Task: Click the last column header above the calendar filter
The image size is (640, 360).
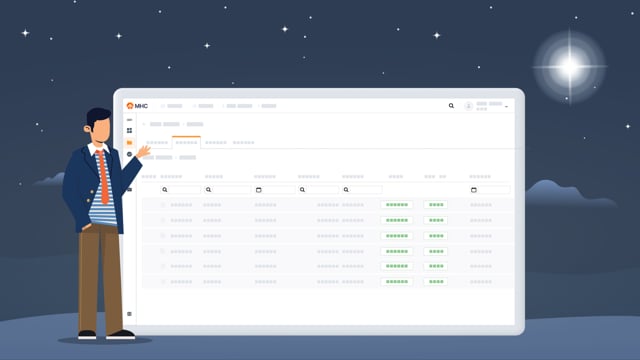Action: 480,177
